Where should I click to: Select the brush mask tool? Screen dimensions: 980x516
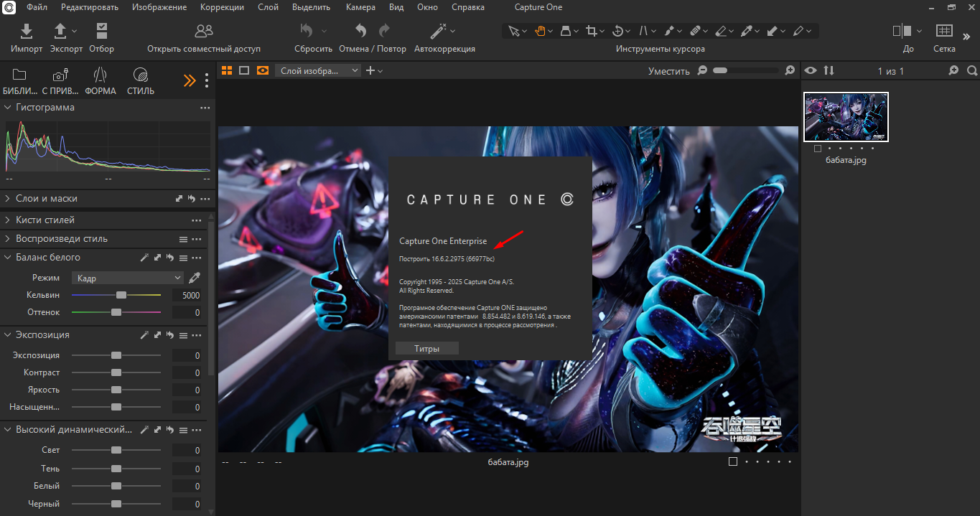coord(668,31)
